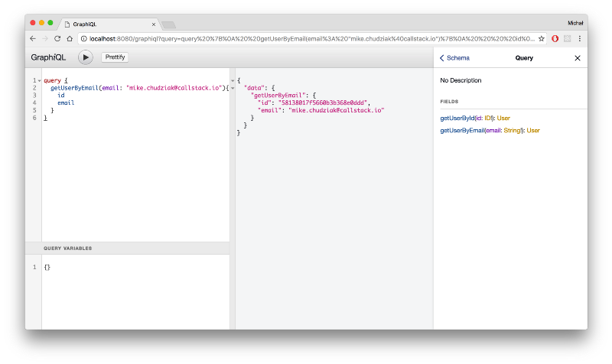Click the green fullscreen window button
Screen dimensions: 612x364
coord(50,23)
